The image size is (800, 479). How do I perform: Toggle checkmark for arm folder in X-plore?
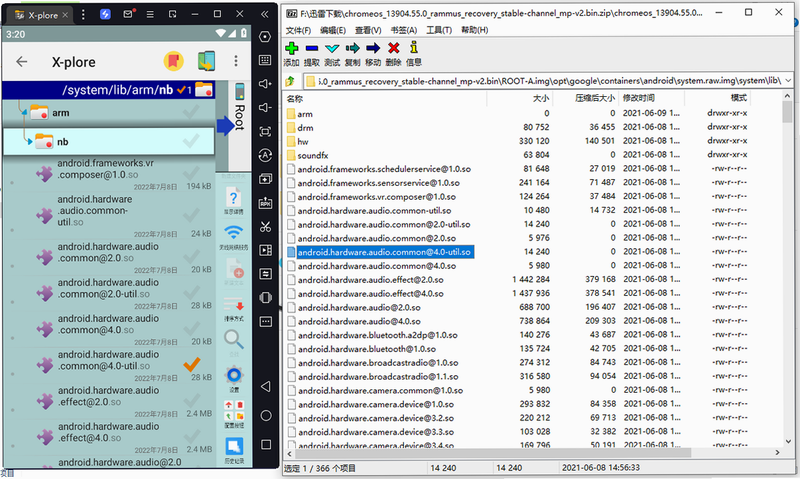click(x=191, y=112)
